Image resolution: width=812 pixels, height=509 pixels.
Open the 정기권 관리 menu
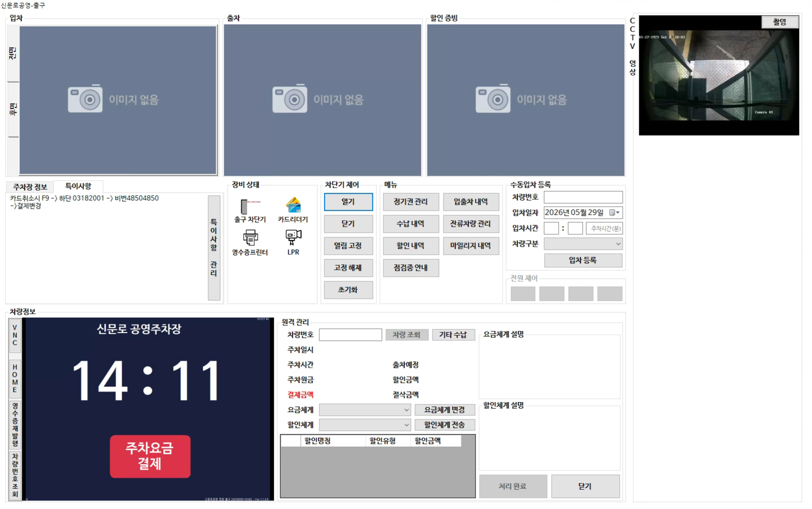point(411,202)
